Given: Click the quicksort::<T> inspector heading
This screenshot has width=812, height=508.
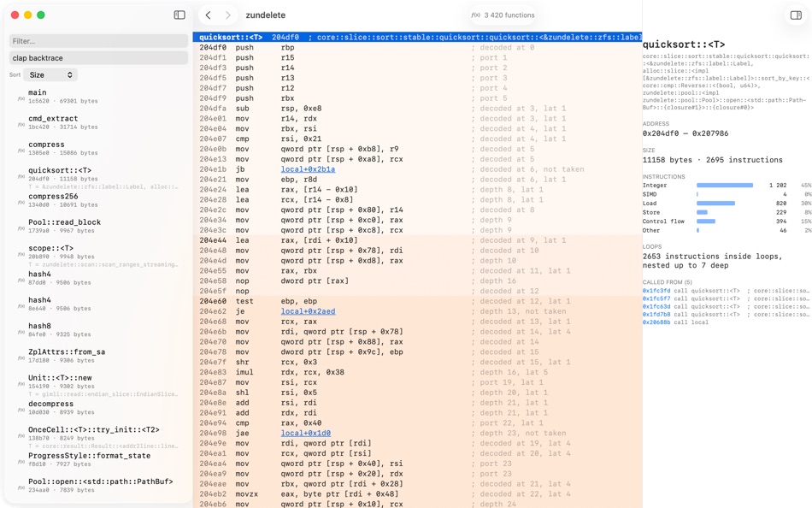Looking at the screenshot, I should pyautogui.click(x=684, y=44).
